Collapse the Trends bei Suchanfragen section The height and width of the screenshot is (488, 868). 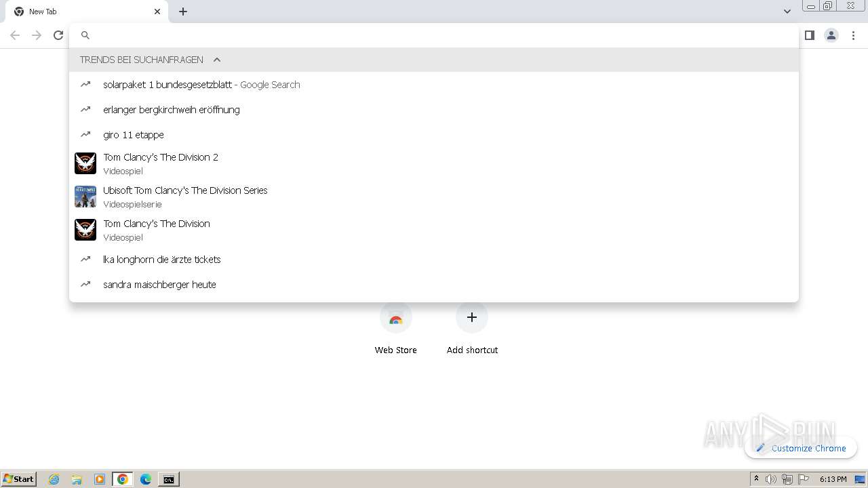coord(217,60)
